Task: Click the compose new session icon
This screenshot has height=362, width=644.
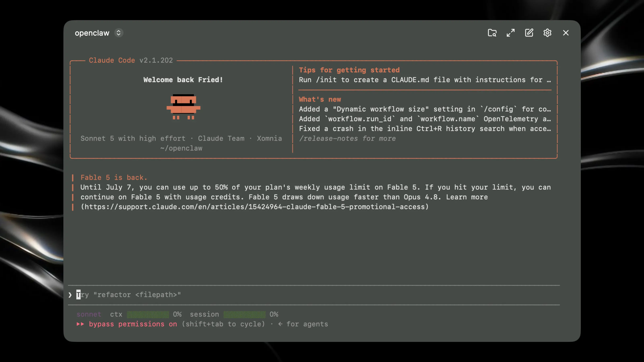Action: 529,33
